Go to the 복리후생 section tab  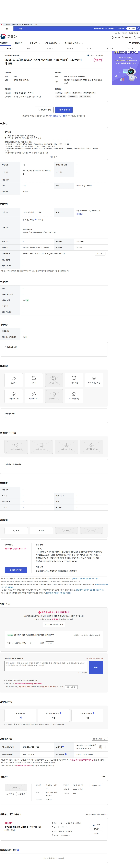70,49
